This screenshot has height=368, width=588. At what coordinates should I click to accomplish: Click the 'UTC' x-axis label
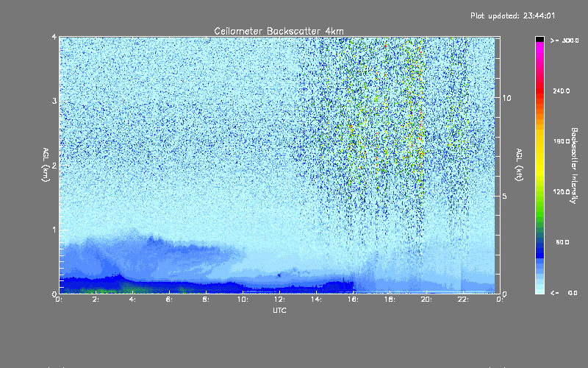[x=279, y=310]
